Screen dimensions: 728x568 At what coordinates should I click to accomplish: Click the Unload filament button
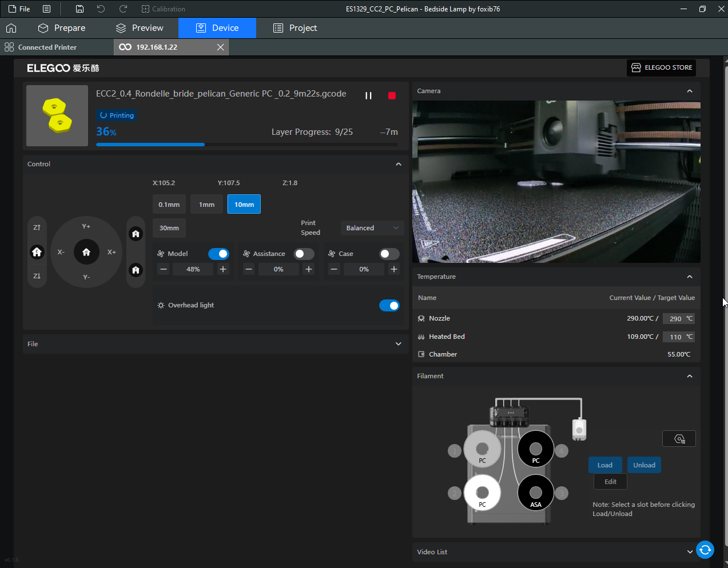(x=644, y=465)
